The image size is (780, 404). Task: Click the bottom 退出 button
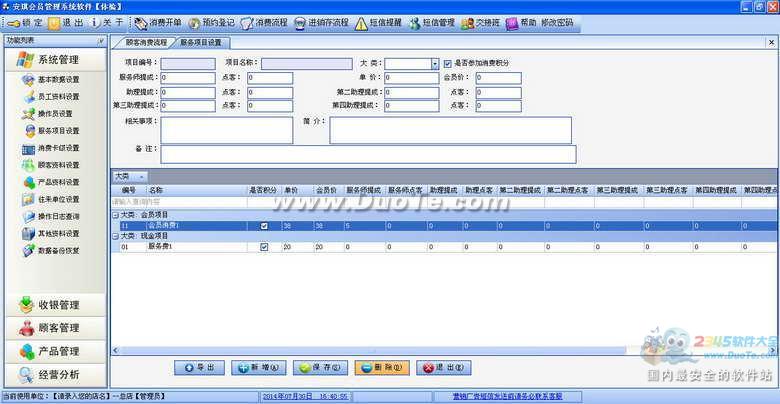[444, 368]
